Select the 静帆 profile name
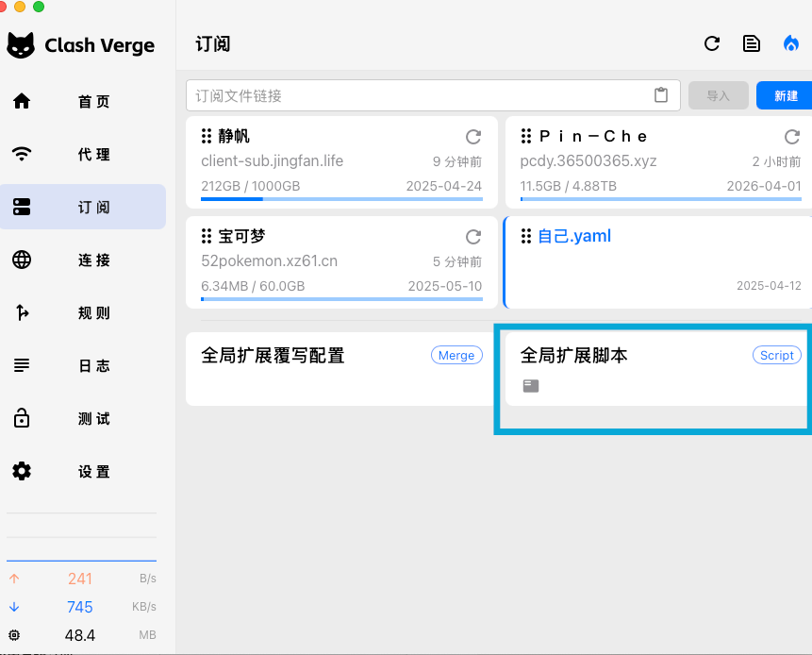 tap(234, 136)
